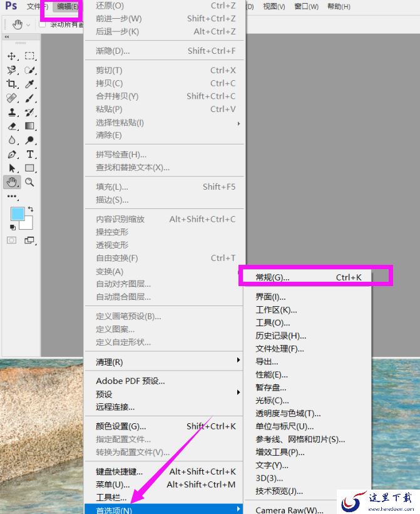
Task: Choose 工具栏... menu entry
Action: pos(164,497)
